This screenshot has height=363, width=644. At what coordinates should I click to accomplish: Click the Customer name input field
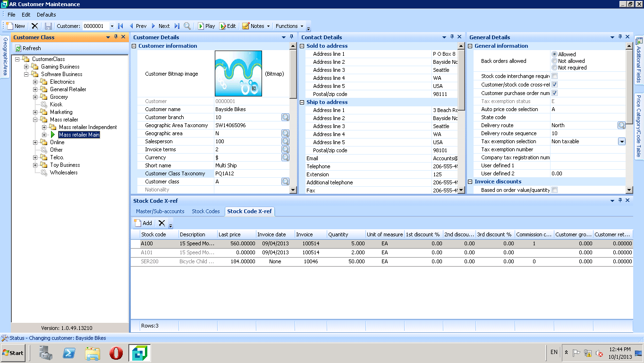pyautogui.click(x=251, y=109)
